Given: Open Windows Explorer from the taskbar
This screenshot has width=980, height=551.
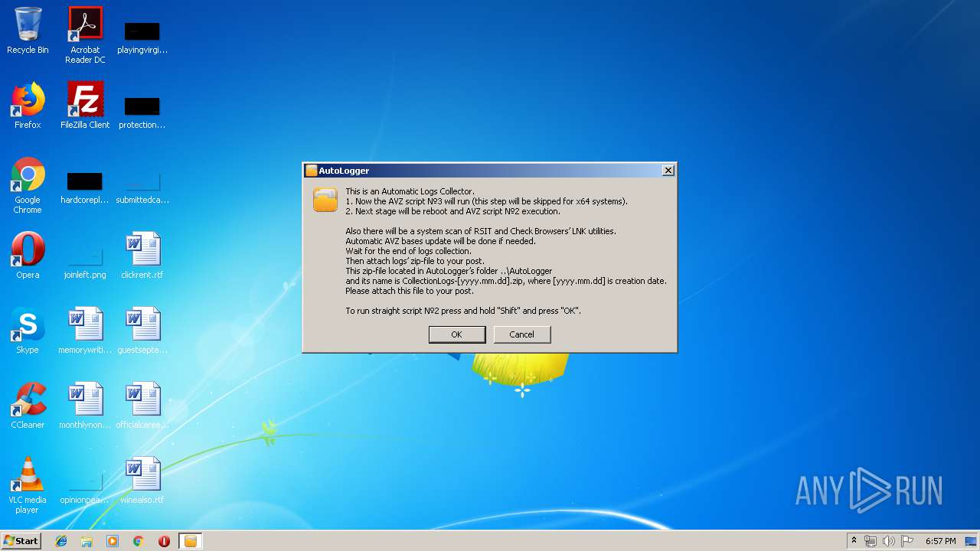Looking at the screenshot, I should coord(87,541).
